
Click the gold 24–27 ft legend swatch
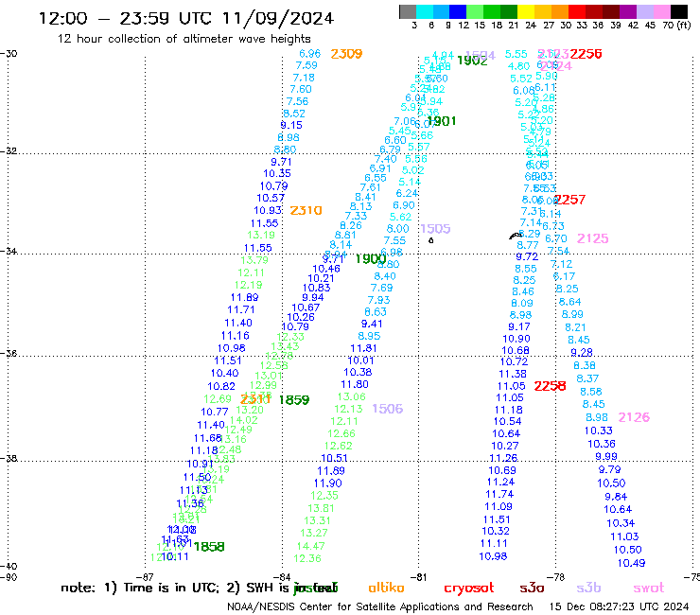coord(543,11)
